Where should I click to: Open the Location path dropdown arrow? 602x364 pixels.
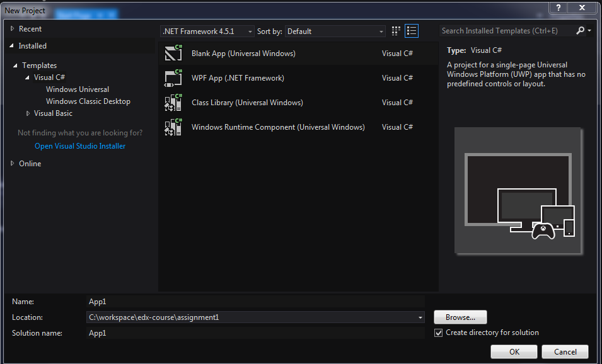pyautogui.click(x=420, y=317)
